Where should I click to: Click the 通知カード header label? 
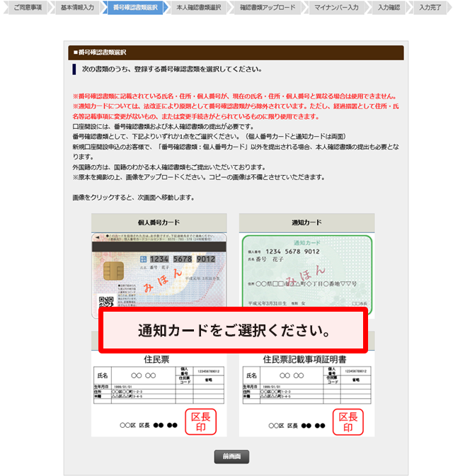306,222
